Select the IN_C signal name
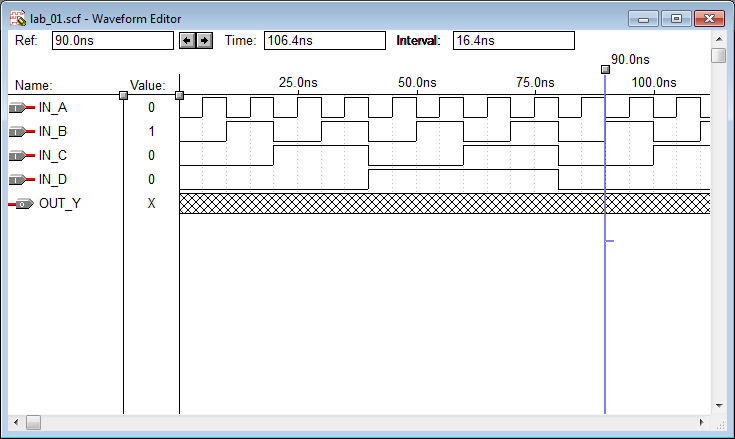 point(53,156)
